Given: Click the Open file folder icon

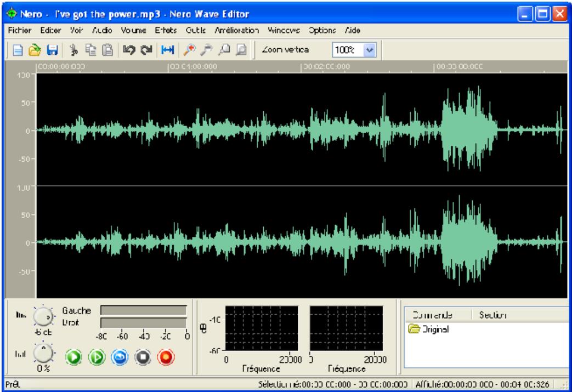Looking at the screenshot, I should (x=35, y=50).
